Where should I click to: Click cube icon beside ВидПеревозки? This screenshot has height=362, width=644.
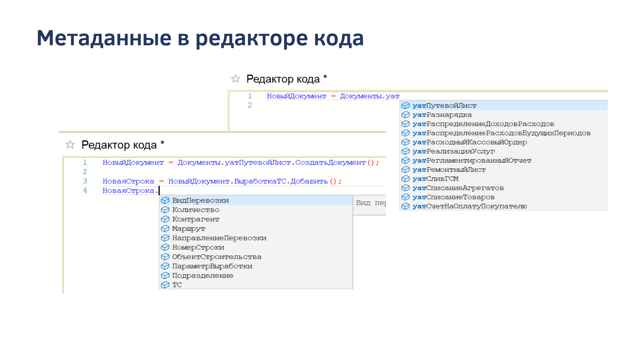click(x=165, y=200)
